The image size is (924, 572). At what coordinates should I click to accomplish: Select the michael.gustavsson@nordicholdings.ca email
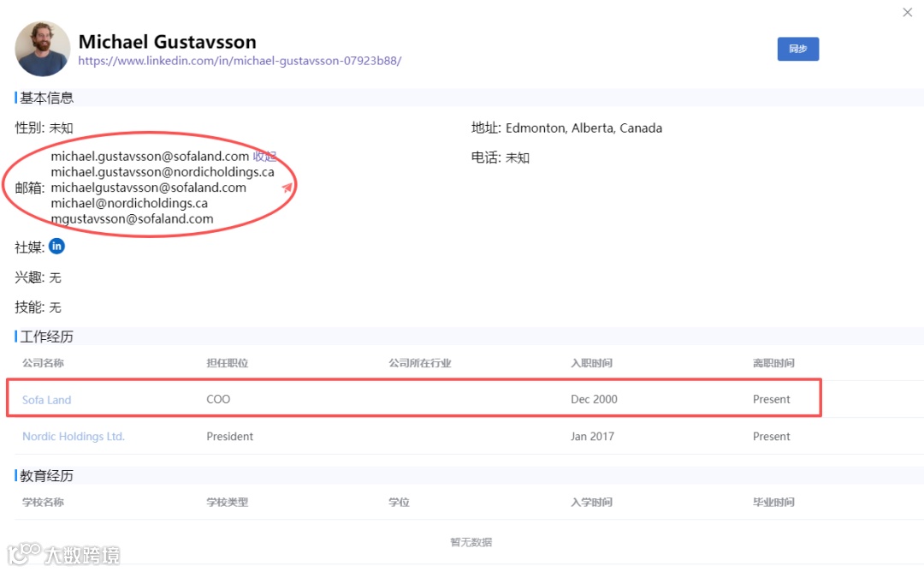pos(163,172)
